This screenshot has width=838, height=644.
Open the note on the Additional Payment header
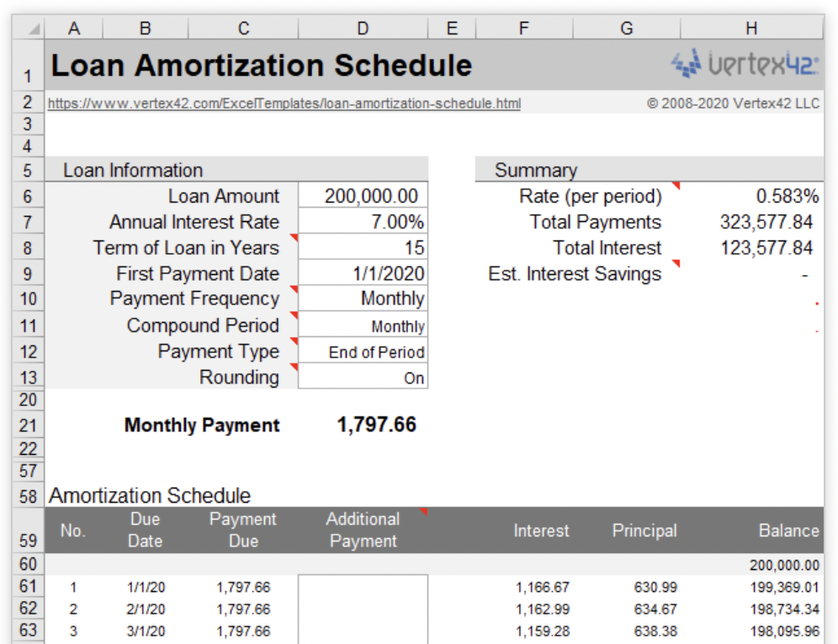[425, 514]
